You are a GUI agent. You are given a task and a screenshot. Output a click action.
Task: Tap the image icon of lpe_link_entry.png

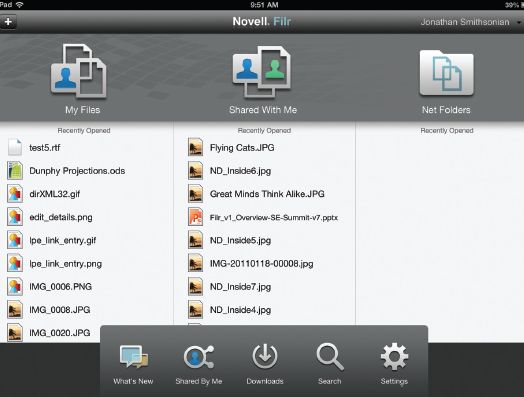coord(15,263)
